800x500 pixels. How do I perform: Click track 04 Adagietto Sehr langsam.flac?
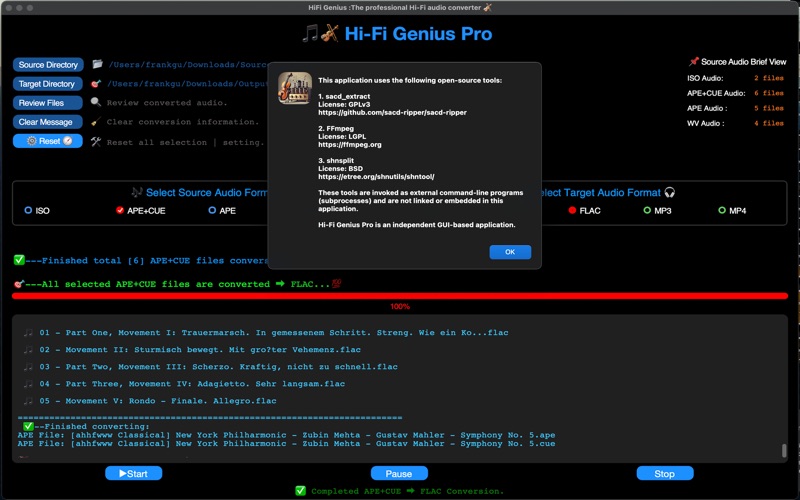192,384
